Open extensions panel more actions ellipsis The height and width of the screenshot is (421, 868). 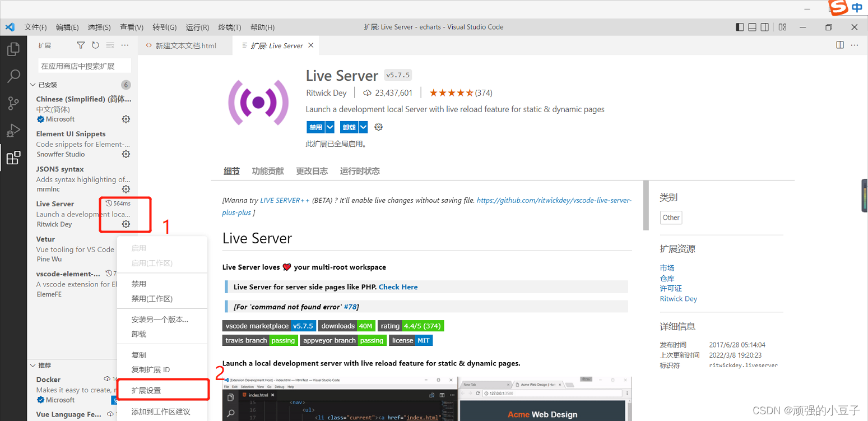[124, 45]
